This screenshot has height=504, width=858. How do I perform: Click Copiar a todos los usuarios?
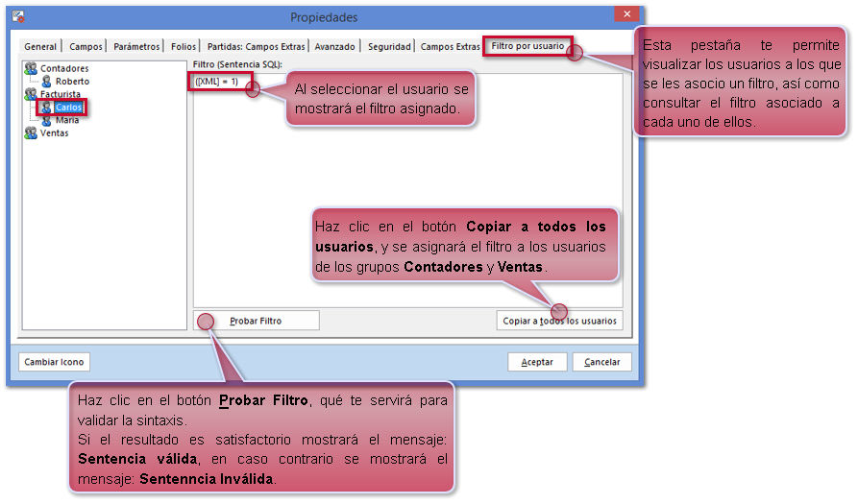coord(560,321)
